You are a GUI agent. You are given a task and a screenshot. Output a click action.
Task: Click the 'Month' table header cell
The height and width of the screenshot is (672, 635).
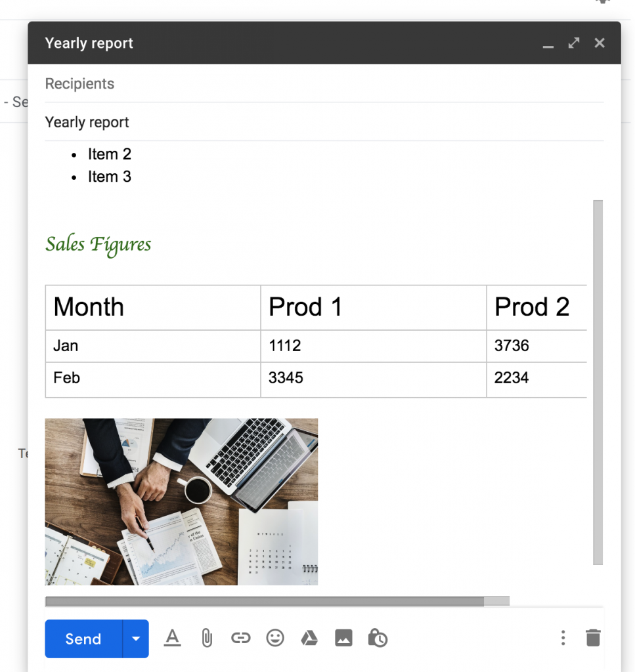pyautogui.click(x=152, y=307)
